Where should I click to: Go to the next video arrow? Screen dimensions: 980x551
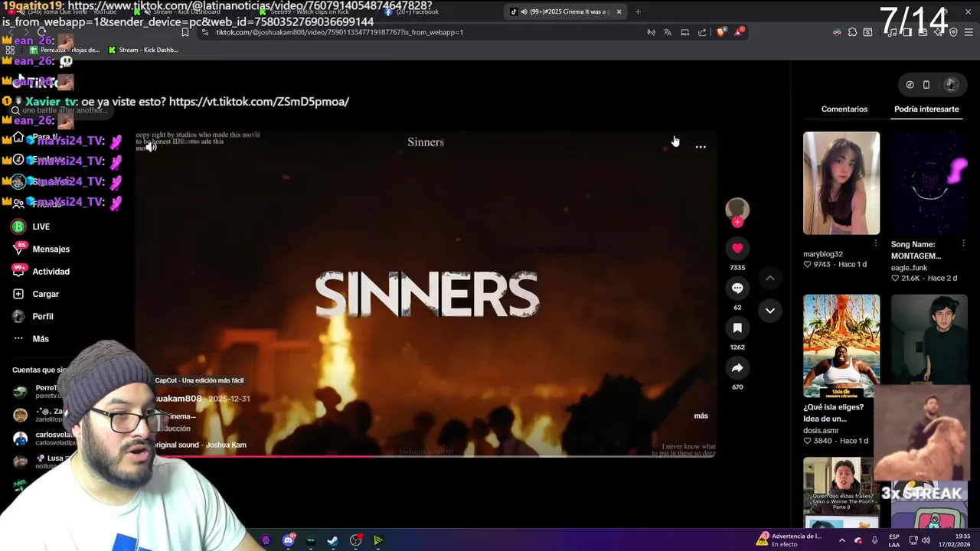[770, 311]
